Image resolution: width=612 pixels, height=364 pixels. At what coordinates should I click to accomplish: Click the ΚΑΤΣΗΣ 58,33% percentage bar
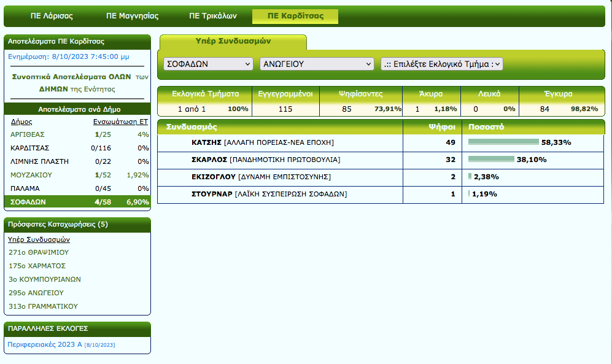point(503,142)
